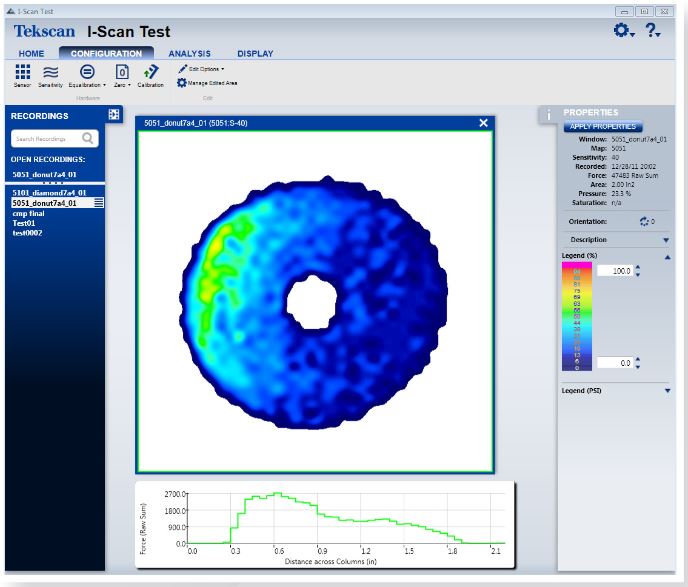688x587 pixels.
Task: Launch the Calibration tool
Action: click(150, 71)
